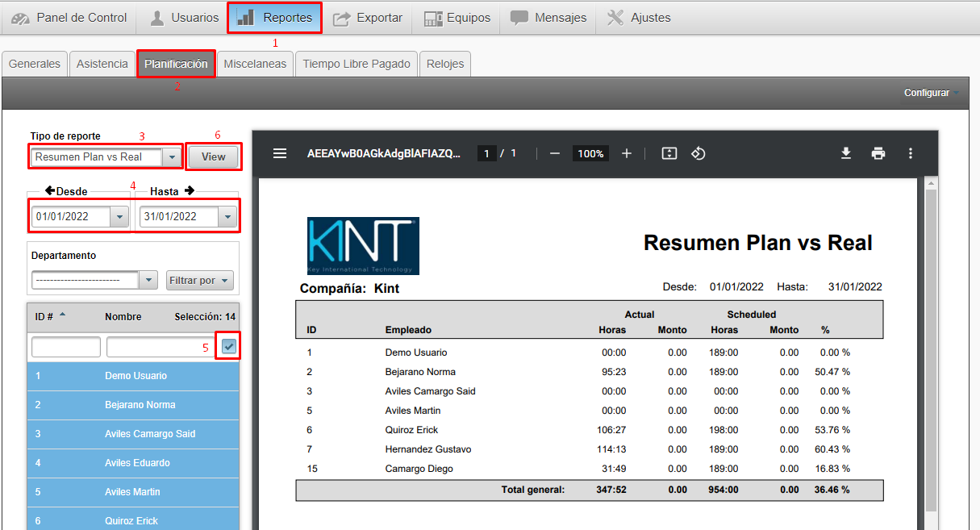Click the fit to page icon
980x530 pixels.
[x=669, y=153]
